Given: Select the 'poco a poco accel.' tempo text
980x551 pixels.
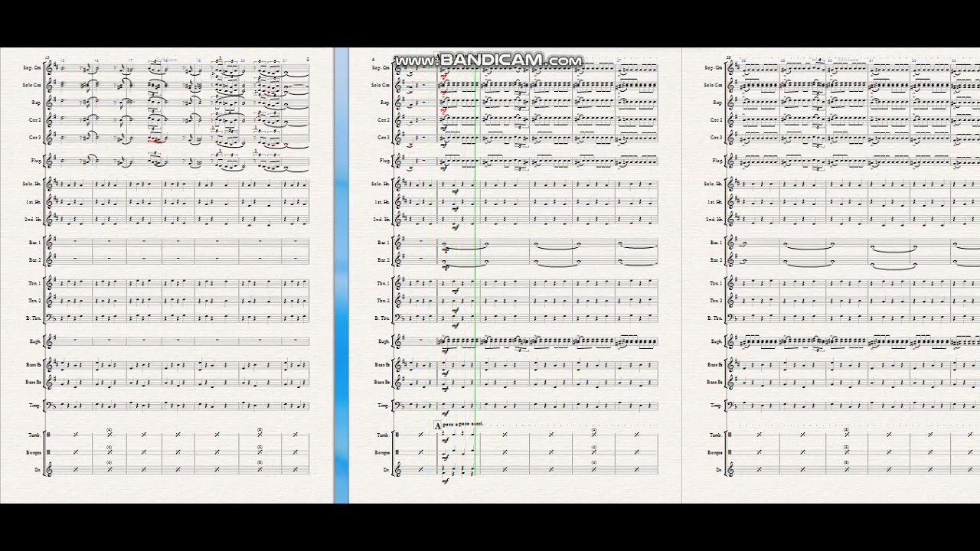Looking at the screenshot, I should [463, 424].
